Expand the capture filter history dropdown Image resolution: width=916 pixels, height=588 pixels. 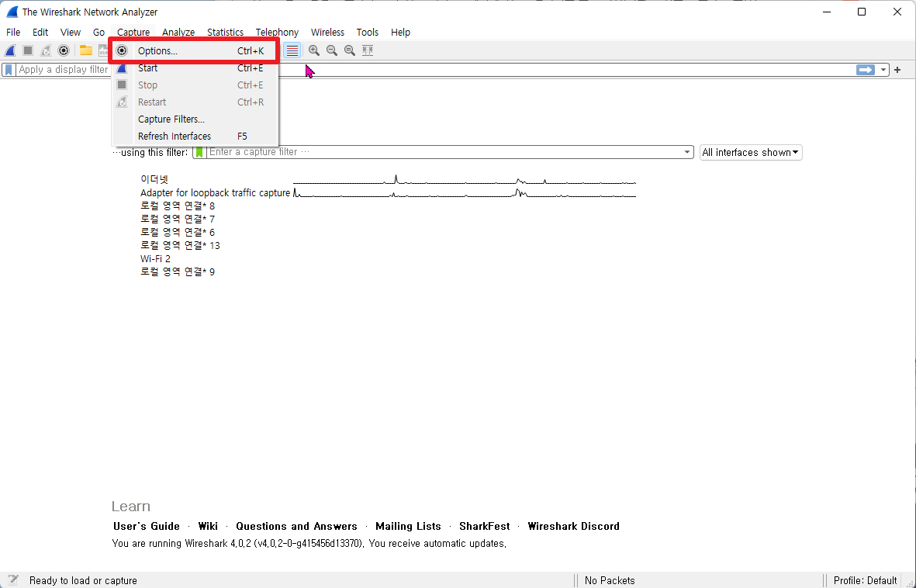point(688,152)
